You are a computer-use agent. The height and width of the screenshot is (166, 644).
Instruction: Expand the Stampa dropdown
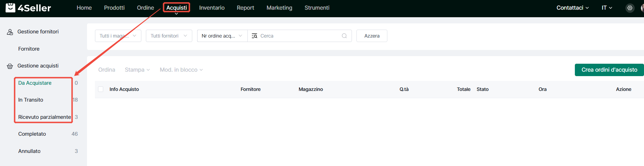(137, 70)
